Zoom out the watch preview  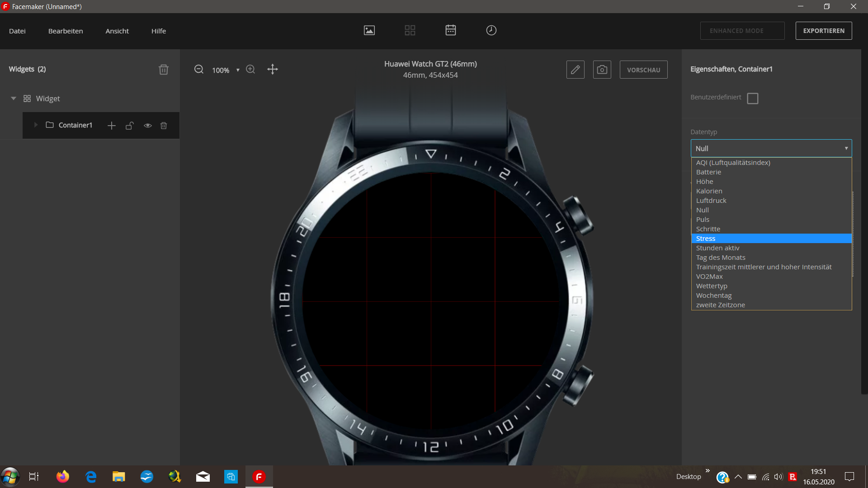[199, 69]
